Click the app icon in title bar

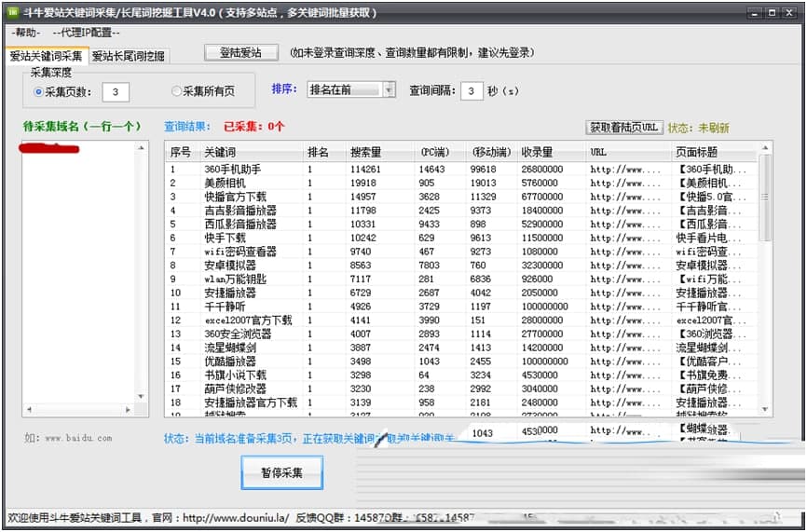click(x=12, y=13)
